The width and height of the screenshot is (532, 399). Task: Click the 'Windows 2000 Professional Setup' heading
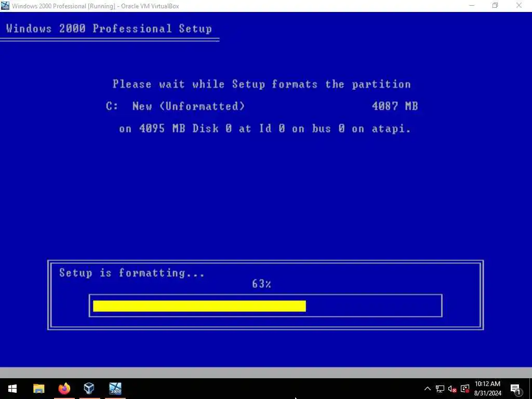click(109, 29)
